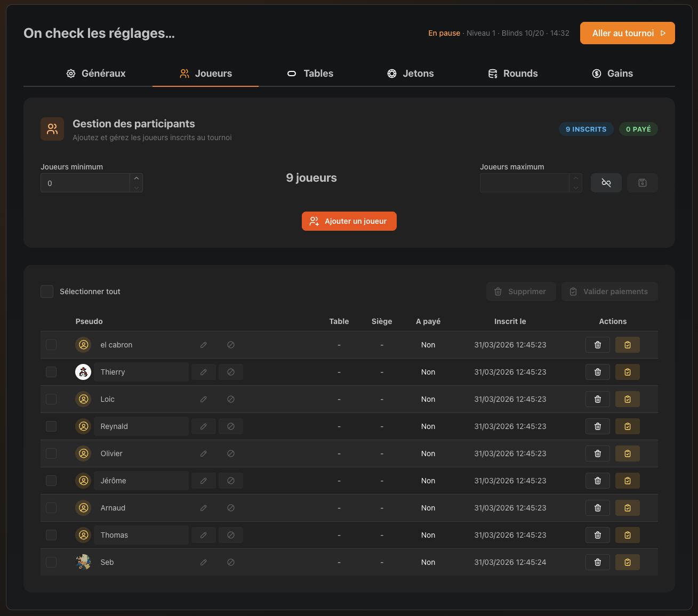Open the Jetons tab
Viewport: 698px width, 616px height.
pos(411,74)
